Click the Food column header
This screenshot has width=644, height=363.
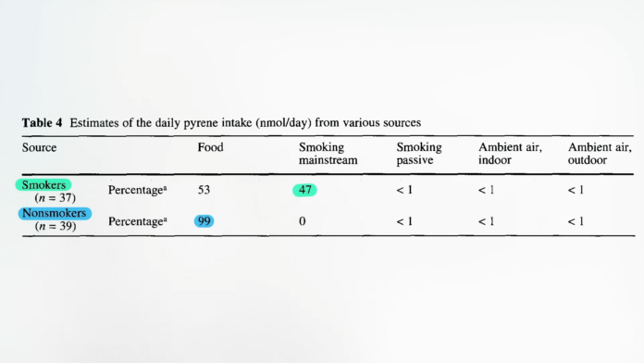(210, 147)
